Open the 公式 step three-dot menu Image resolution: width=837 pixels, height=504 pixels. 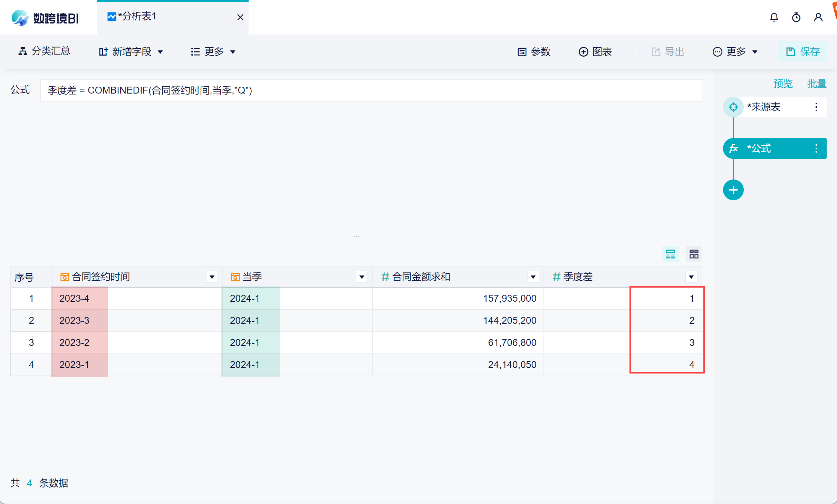[x=816, y=148]
